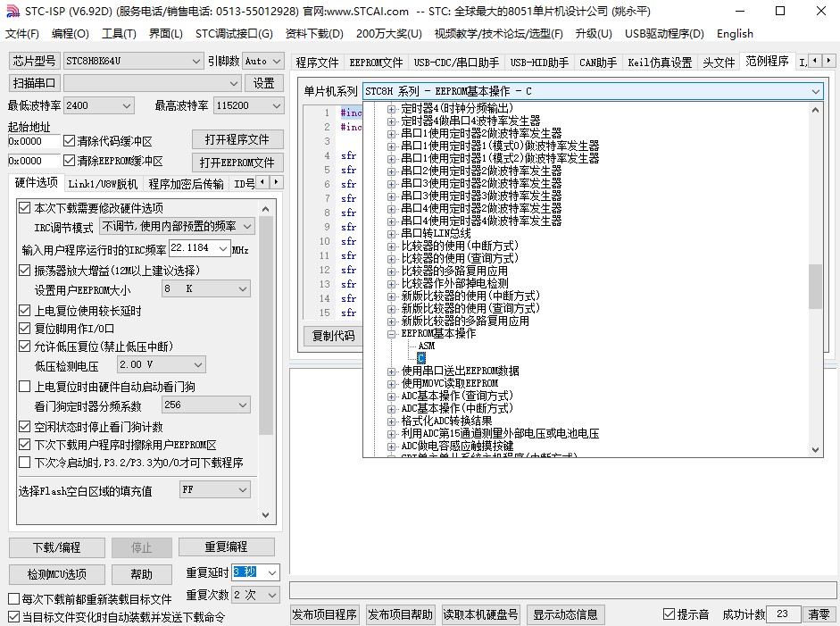Toggle 上电复位使用较长延时 checkbox
The width and height of the screenshot is (840, 626).
point(25,310)
